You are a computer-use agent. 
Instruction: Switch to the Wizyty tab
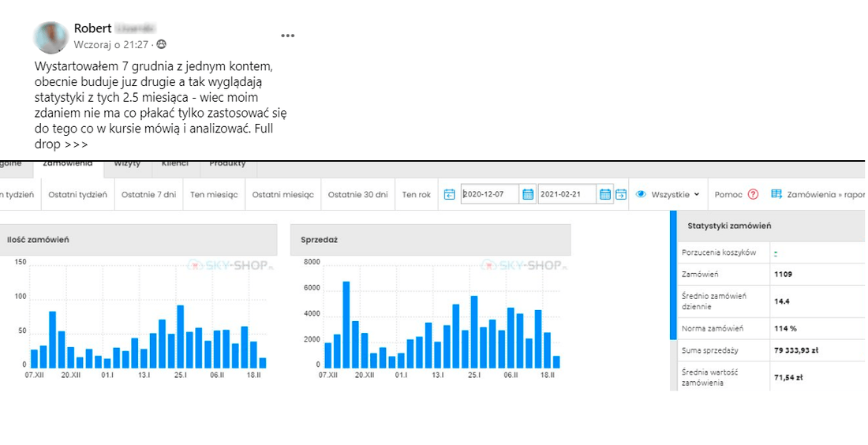(127, 165)
